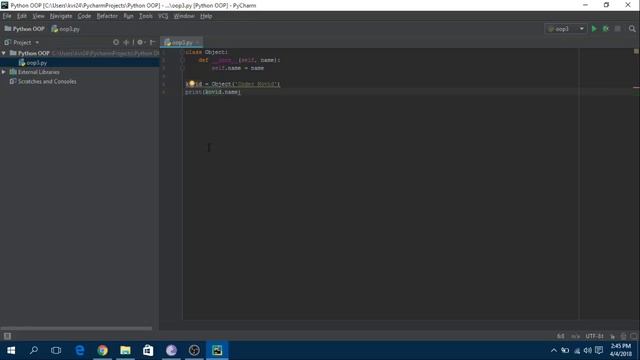
Task: Click the fold marker beside def __init__ line
Action: click(x=182, y=60)
